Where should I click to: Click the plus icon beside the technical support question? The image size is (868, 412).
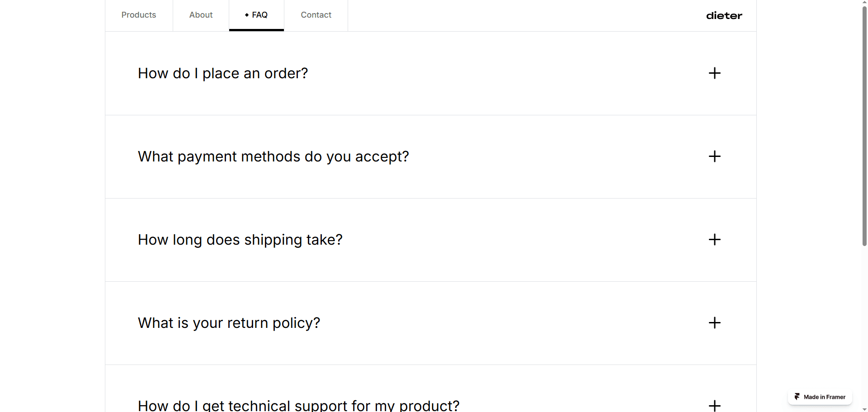click(714, 405)
